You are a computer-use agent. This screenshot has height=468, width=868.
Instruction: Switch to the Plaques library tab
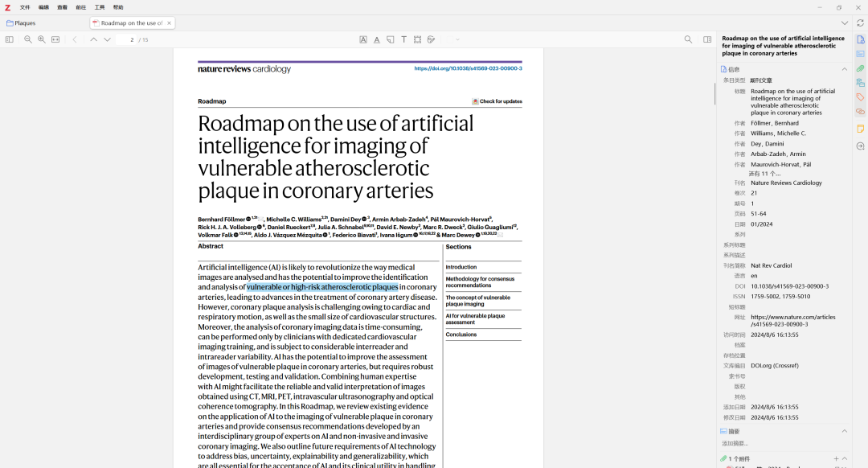pyautogui.click(x=21, y=23)
